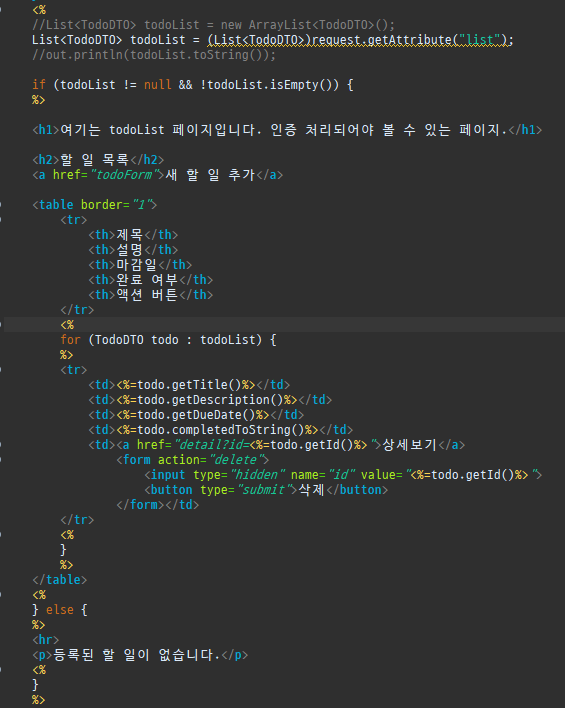The width and height of the screenshot is (565, 708).
Task: Click the h1 heading text '여기는 todoList 페이지입니다'
Action: click(160, 130)
